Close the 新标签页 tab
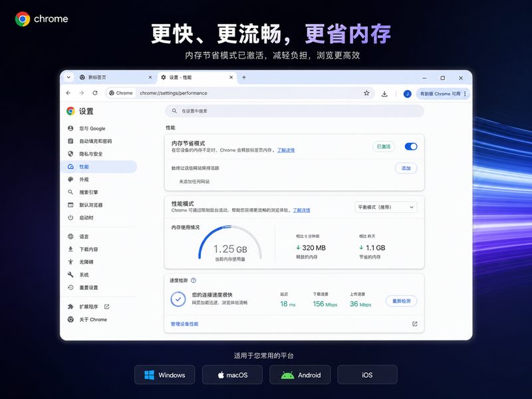 pos(150,77)
